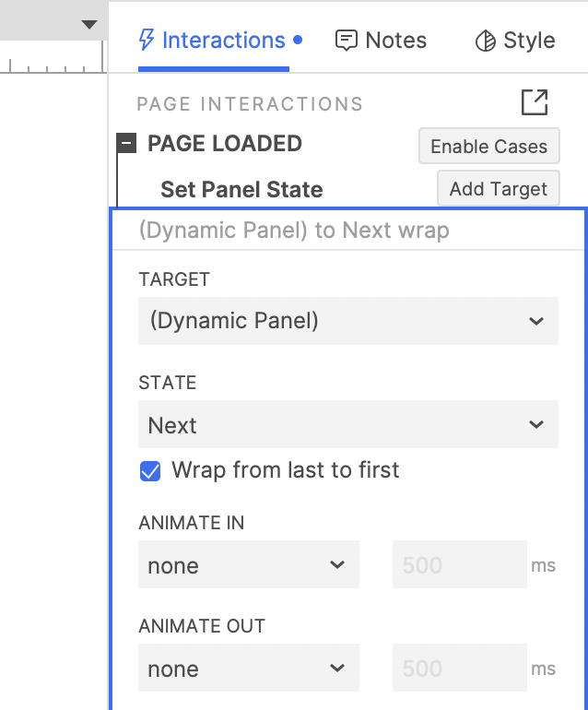Viewport: 588px width, 710px height.
Task: Click the Style palette icon
Action: [x=485, y=41]
